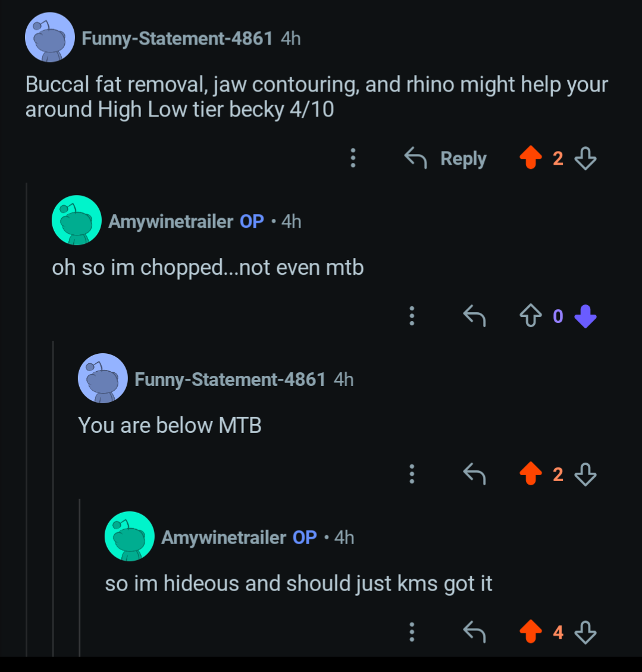Image resolution: width=642 pixels, height=672 pixels.
Task: Tap the teal avatar on last comment
Action: tap(130, 536)
